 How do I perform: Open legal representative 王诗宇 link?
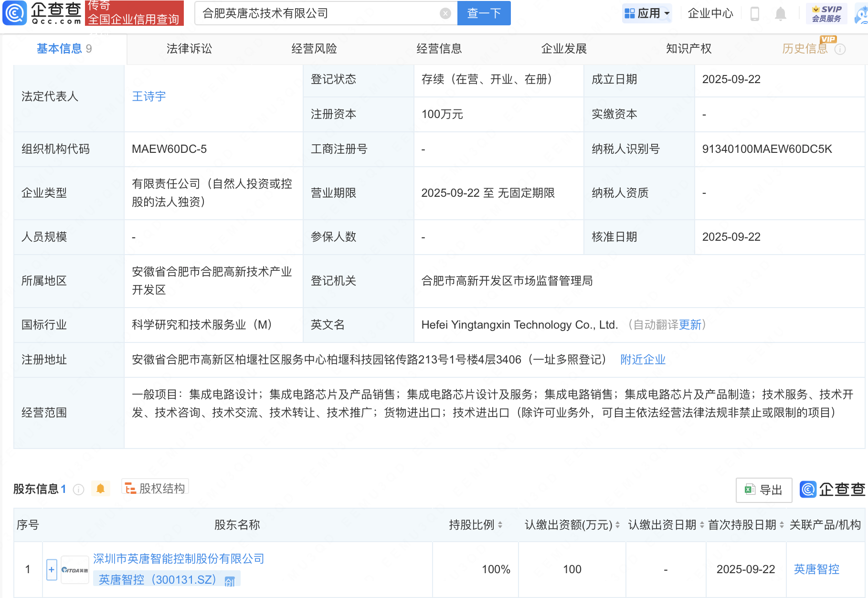[149, 96]
